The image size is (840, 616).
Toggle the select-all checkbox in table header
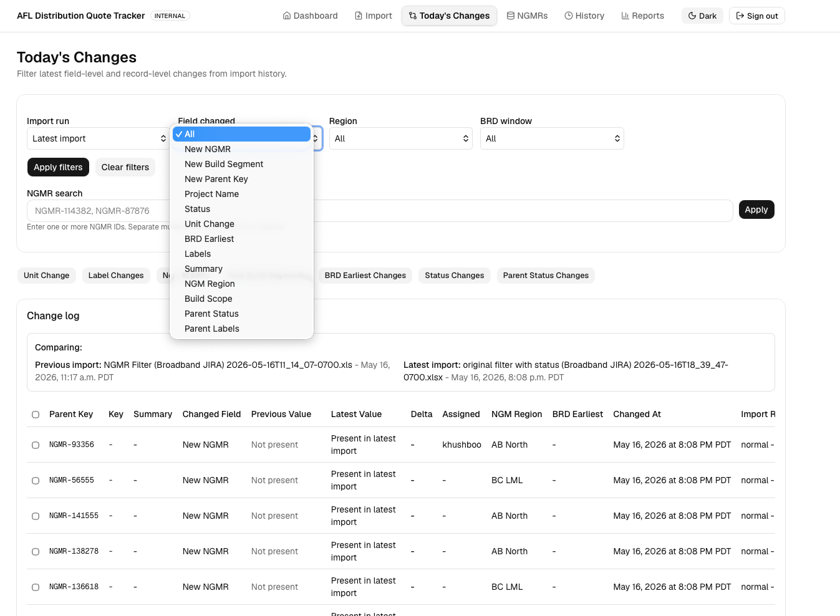point(36,415)
